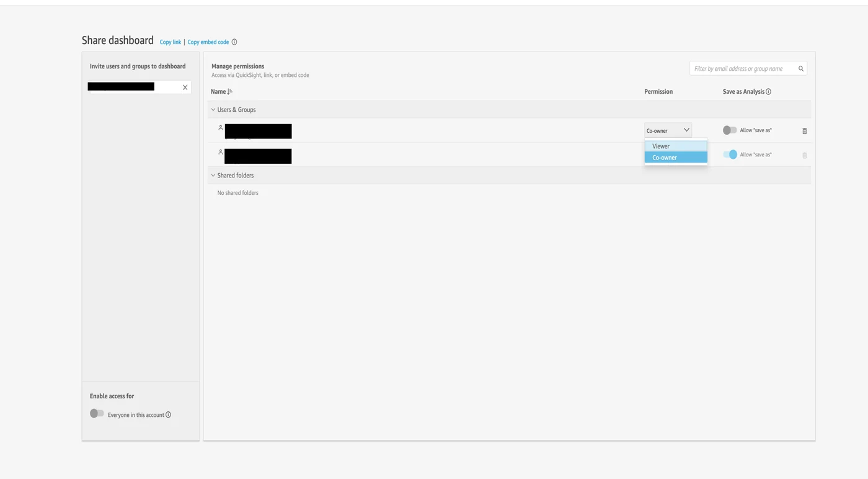Viewport: 868px width, 479px height.
Task: Click the greyed trash icon beside the blue toggle
Action: pyautogui.click(x=805, y=155)
